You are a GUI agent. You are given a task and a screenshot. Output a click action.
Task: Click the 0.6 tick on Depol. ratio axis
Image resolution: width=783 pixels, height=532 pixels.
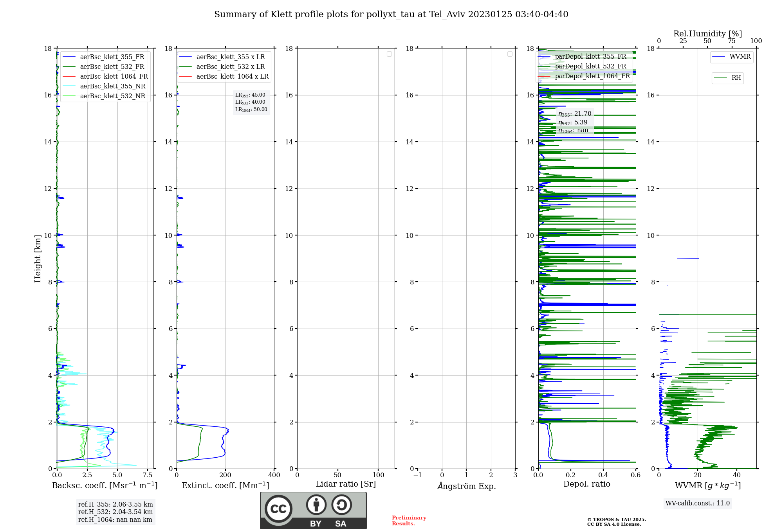636,475
